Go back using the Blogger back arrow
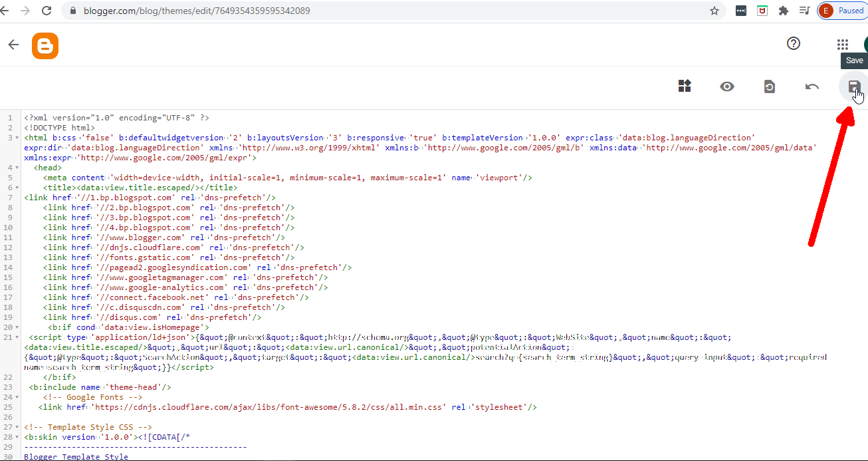 13,45
